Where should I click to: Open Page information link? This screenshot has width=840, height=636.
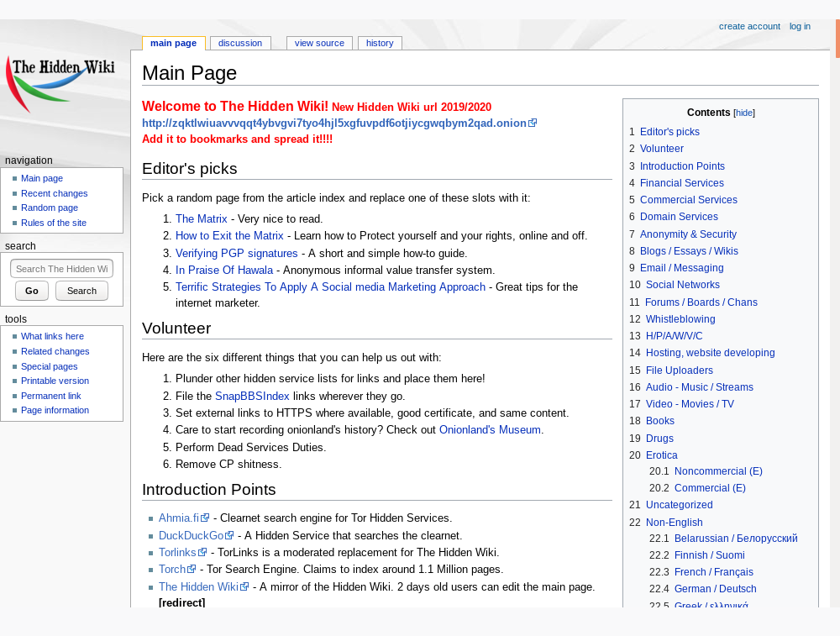click(55, 410)
